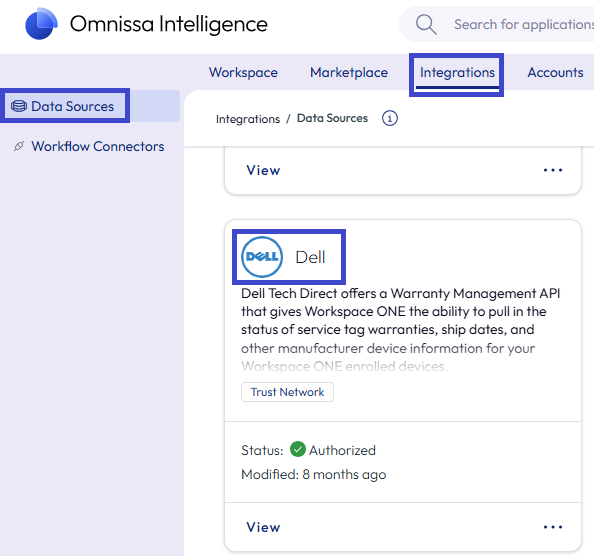Click the Authorized status text
Image resolution: width=594 pixels, height=556 pixels.
coord(342,450)
